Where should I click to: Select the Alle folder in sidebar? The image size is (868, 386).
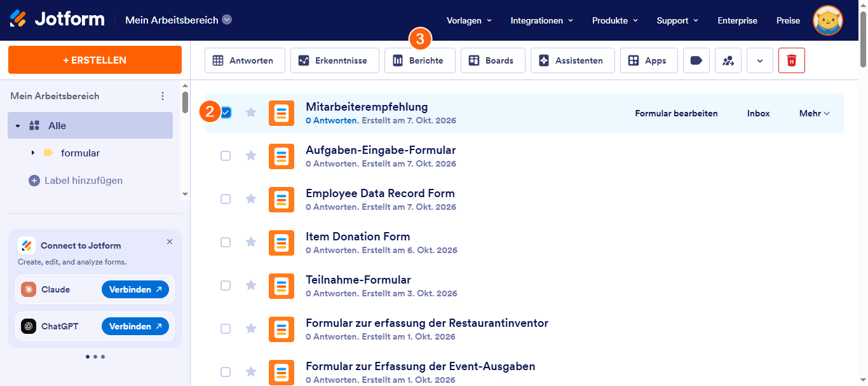click(x=90, y=125)
